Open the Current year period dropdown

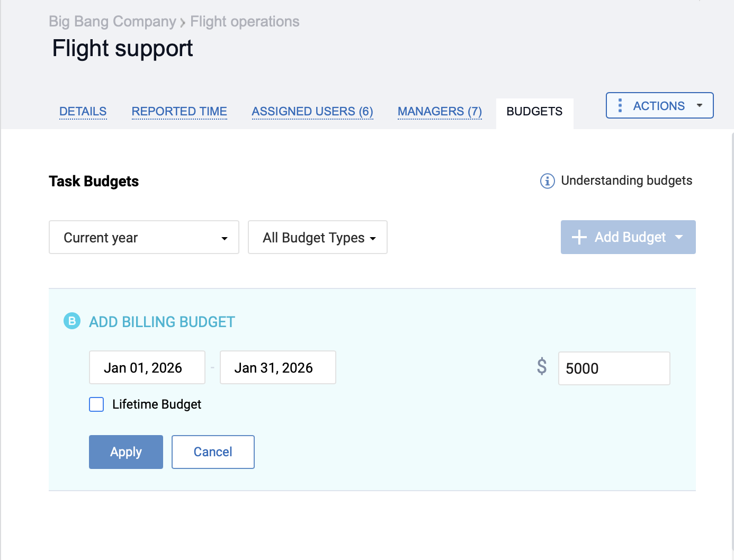pyautogui.click(x=144, y=237)
